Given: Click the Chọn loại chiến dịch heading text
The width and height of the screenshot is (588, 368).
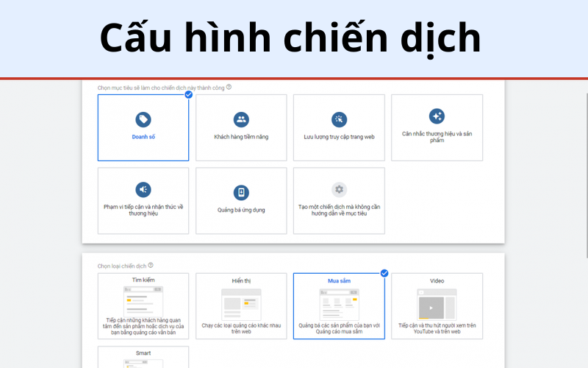Looking at the screenshot, I should (122, 266).
